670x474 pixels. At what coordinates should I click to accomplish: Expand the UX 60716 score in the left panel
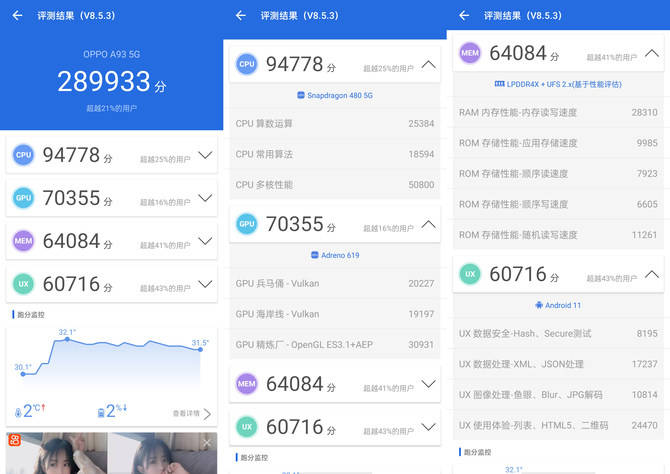pyautogui.click(x=205, y=284)
